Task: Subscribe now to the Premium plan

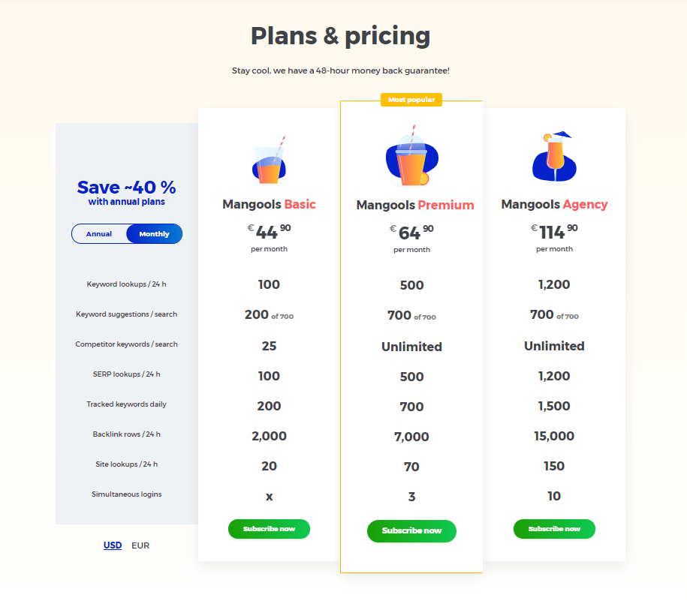Action: [412, 531]
